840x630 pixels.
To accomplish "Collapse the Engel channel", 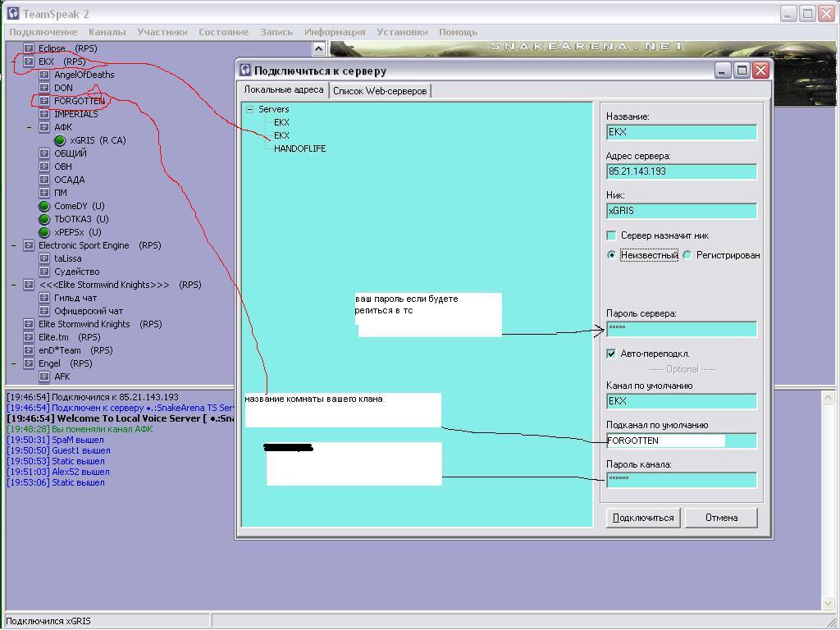I will coord(13,363).
